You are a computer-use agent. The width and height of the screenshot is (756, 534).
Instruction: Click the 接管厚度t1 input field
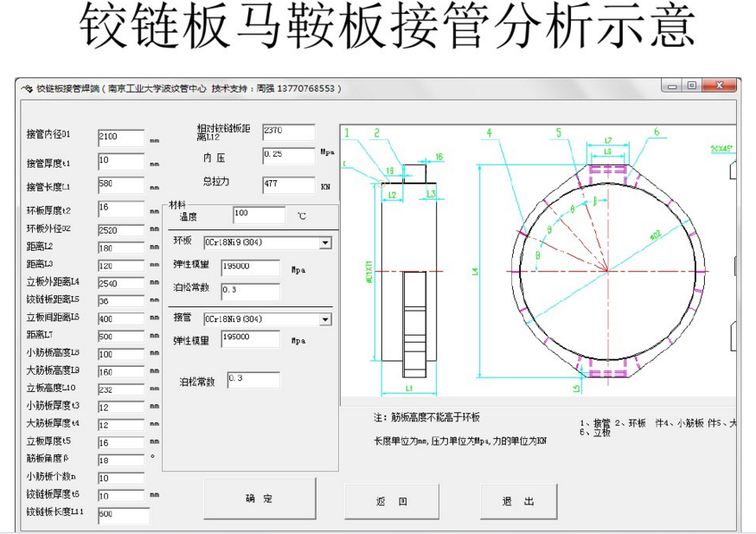120,161
